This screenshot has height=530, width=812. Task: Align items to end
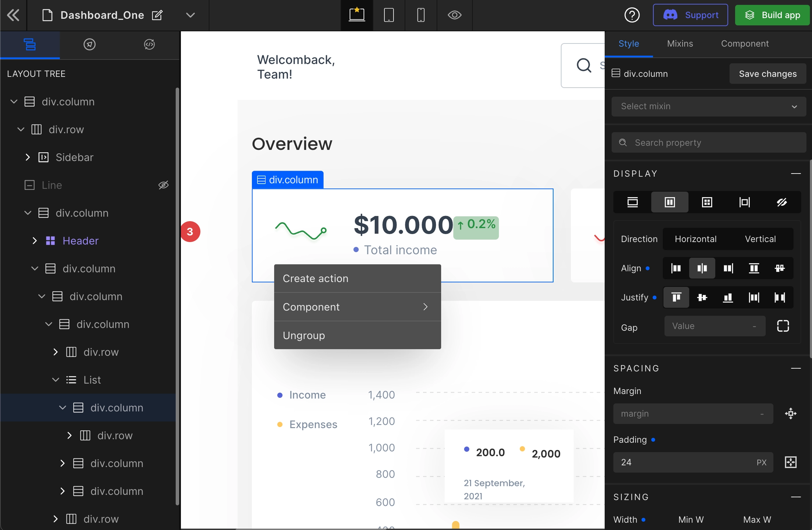(728, 268)
